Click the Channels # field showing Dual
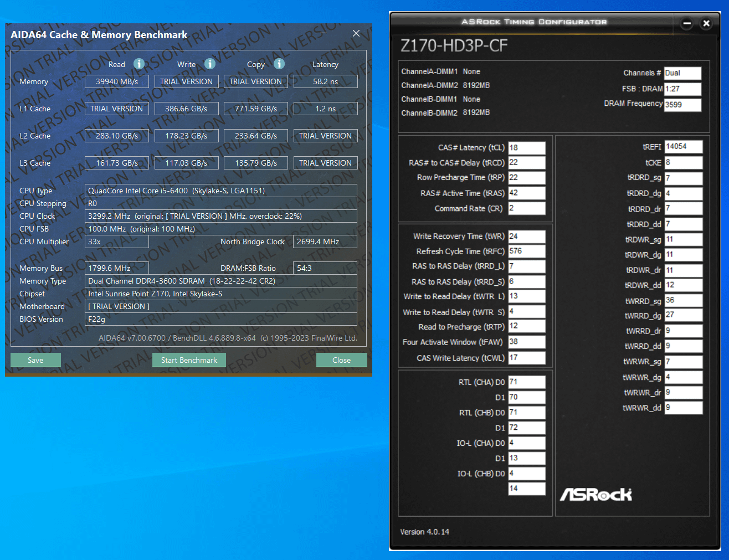The image size is (729, 560). coord(682,73)
